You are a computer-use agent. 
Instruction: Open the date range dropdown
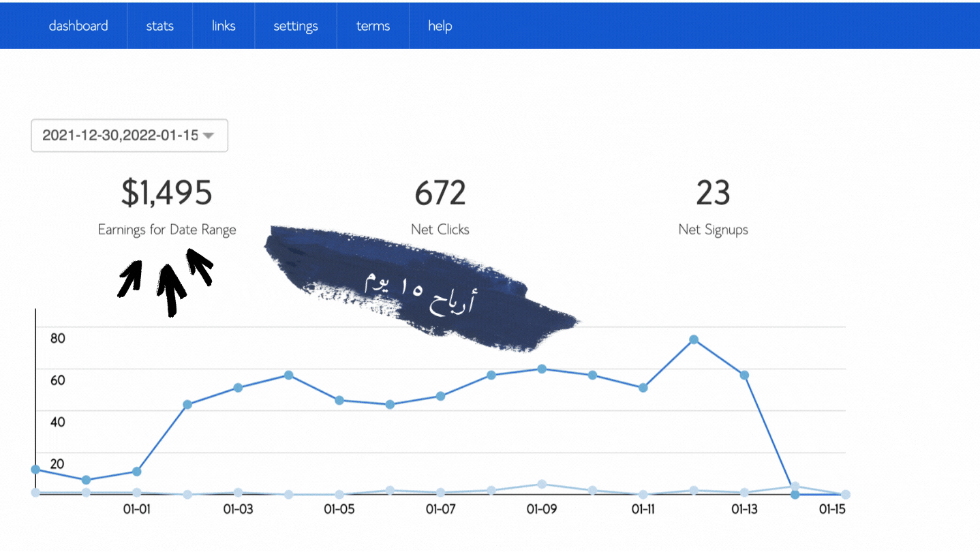(121, 136)
